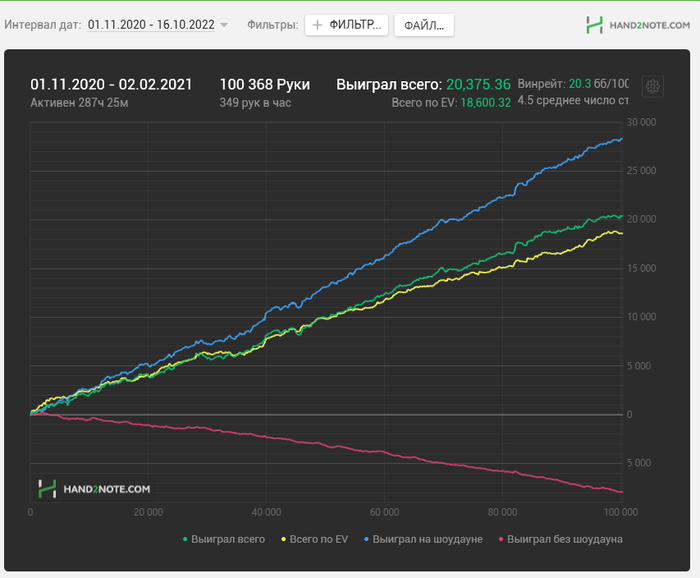Click the ФИЛЬТР... add filter button
The height and width of the screenshot is (578, 700).
(x=346, y=25)
